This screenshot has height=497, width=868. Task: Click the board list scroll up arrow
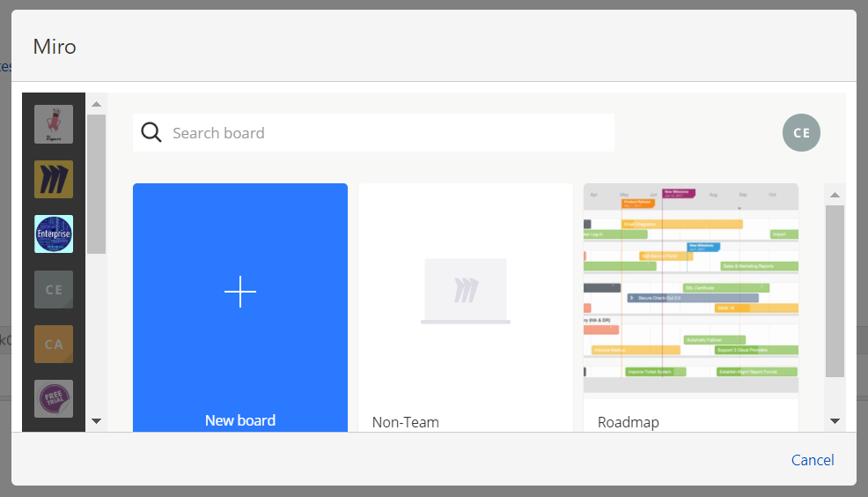click(x=835, y=195)
